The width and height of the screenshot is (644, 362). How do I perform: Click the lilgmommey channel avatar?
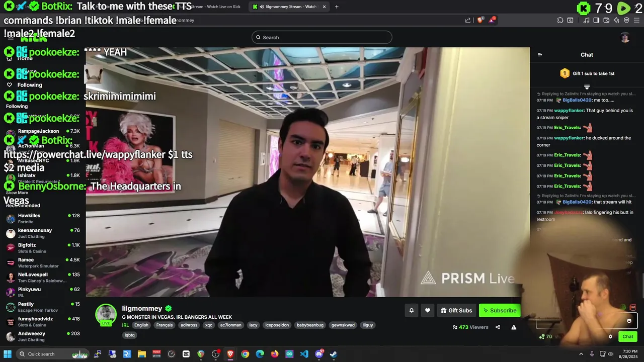click(106, 315)
